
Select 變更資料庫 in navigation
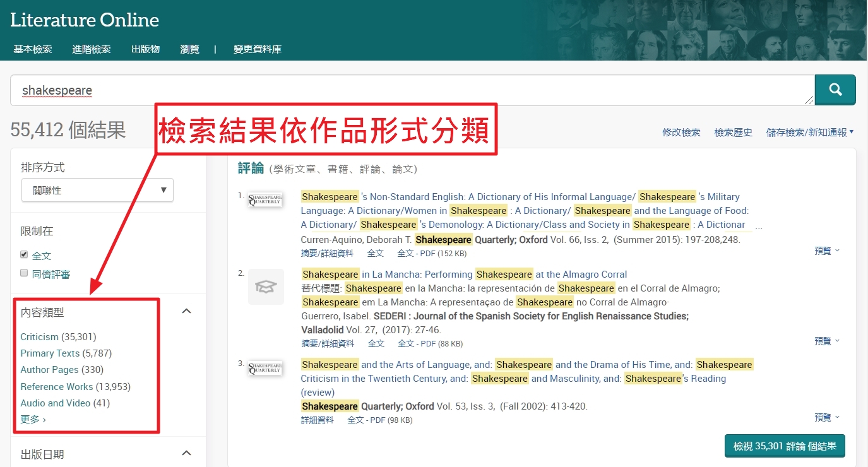tap(258, 49)
